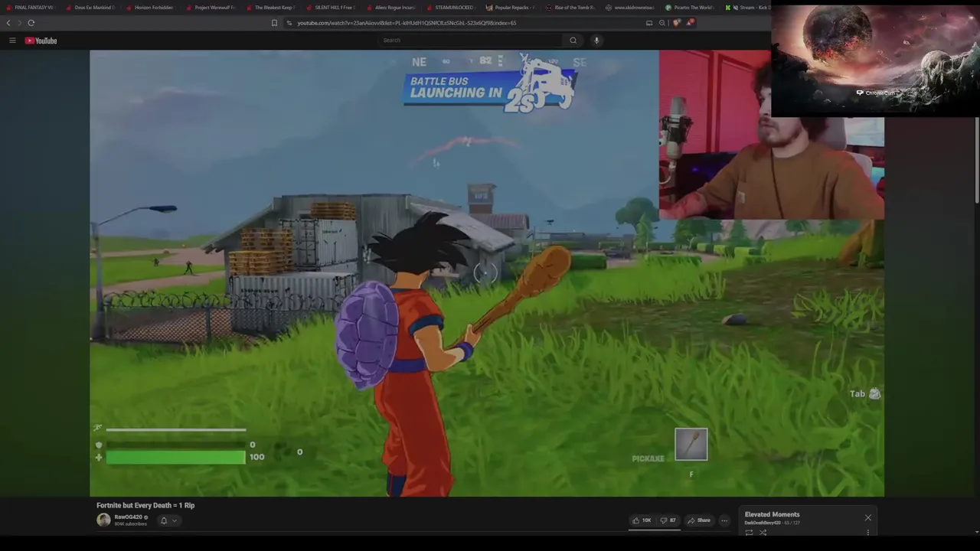Click video title Fortnite but Every Death
Screen dimensions: 980x551
tap(145, 505)
